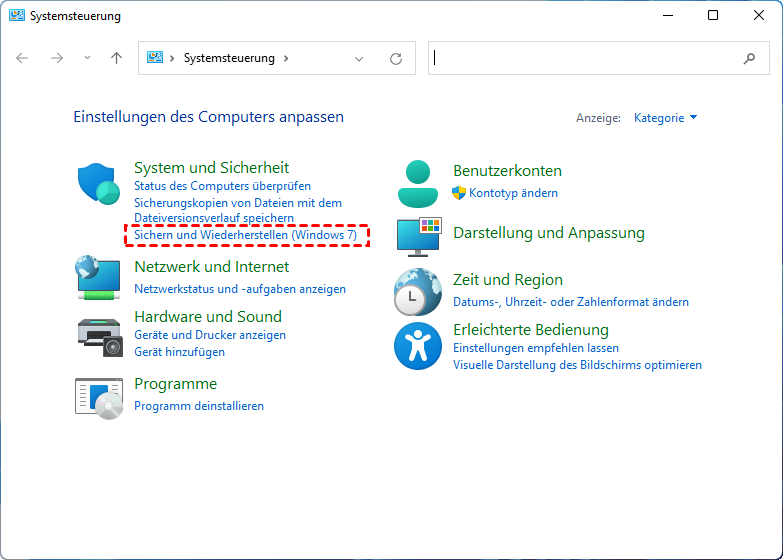Open the Anzeige Kategorie dropdown
783x560 pixels.
[665, 118]
